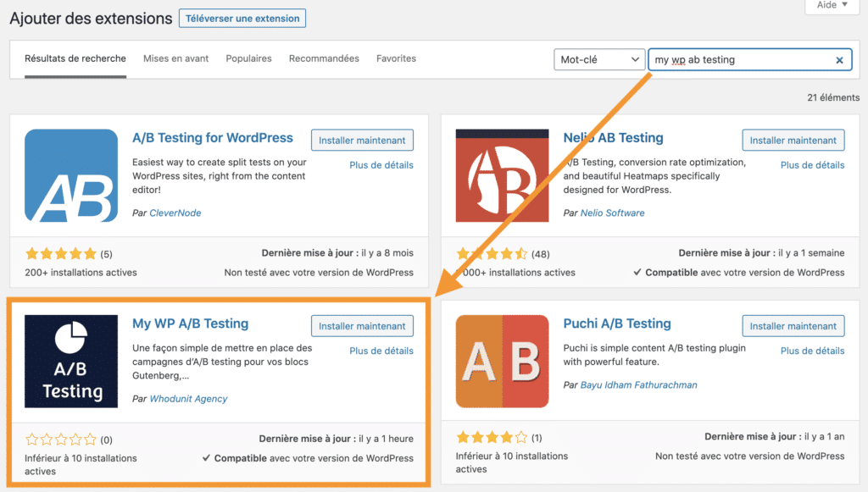Open more details for Nelio AB Testing
The image size is (868, 492).
point(813,165)
